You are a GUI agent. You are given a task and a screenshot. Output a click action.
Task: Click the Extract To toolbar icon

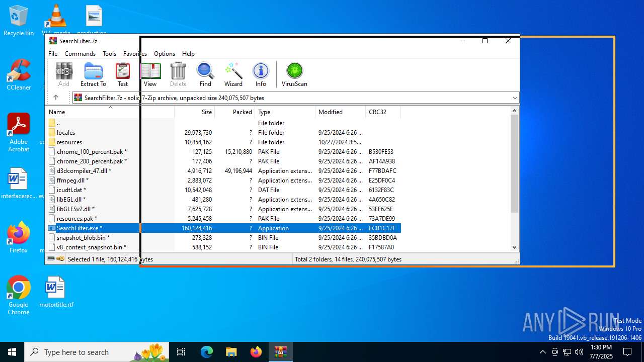93,74
